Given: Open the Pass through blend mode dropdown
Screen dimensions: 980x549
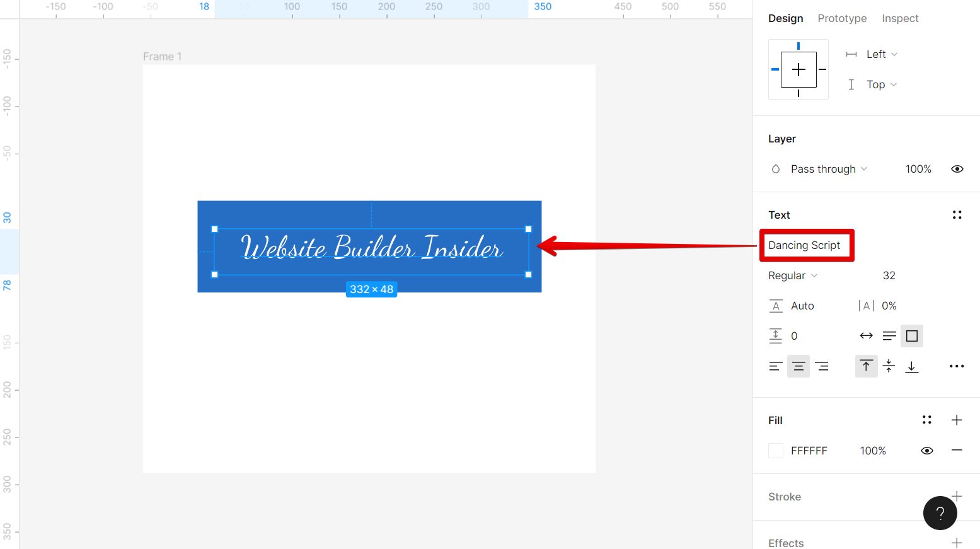Looking at the screenshot, I should [824, 168].
